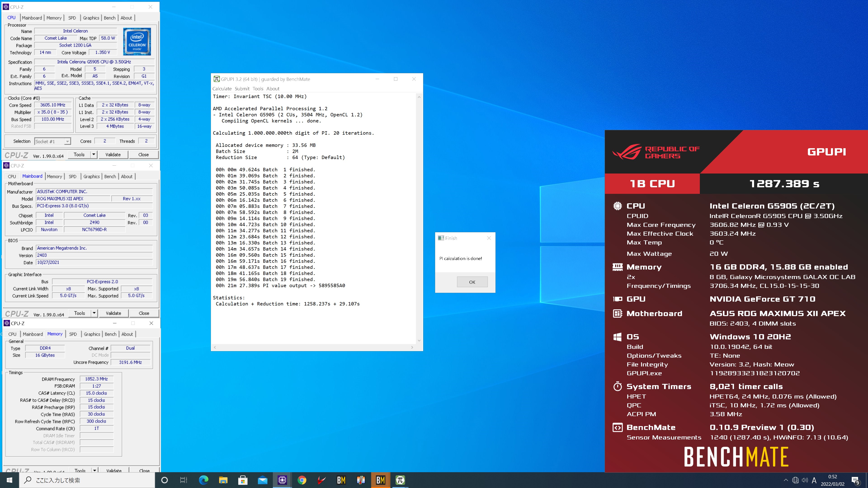Click GPUPI scrollbar down arrow

419,340
